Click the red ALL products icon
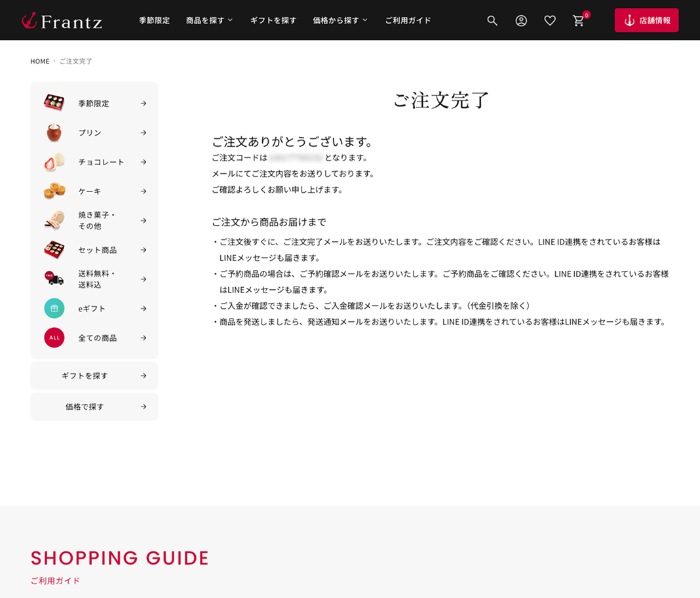 pyautogui.click(x=54, y=338)
